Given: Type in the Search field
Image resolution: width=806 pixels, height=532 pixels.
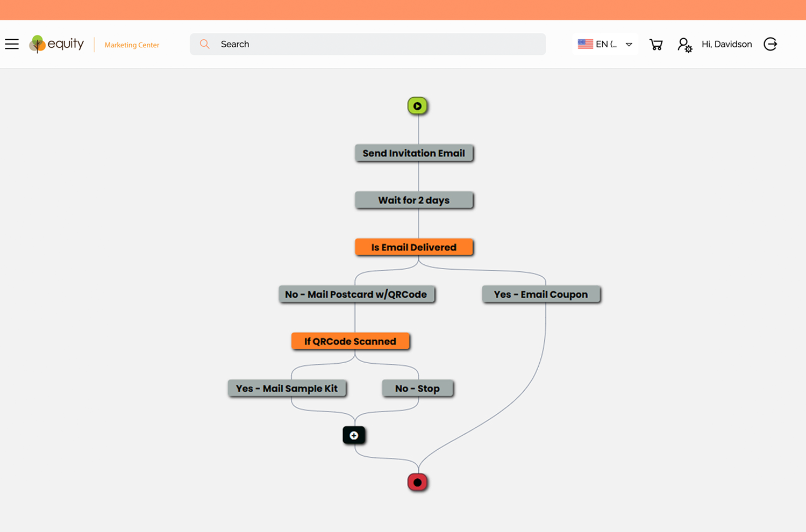Looking at the screenshot, I should (x=376, y=44).
